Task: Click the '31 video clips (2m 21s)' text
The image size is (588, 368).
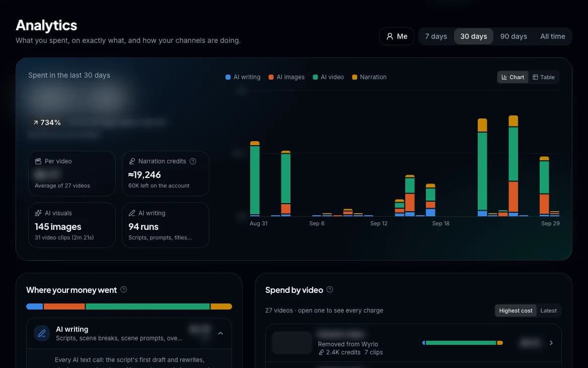Action: tap(64, 237)
